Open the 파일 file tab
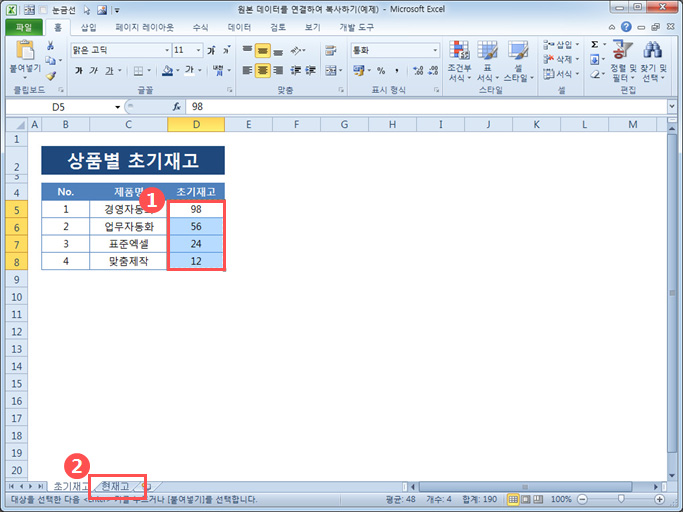 [24, 27]
